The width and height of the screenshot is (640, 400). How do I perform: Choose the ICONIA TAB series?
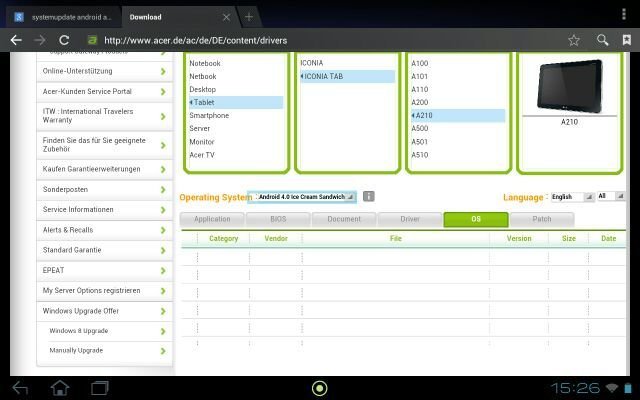[x=347, y=76]
